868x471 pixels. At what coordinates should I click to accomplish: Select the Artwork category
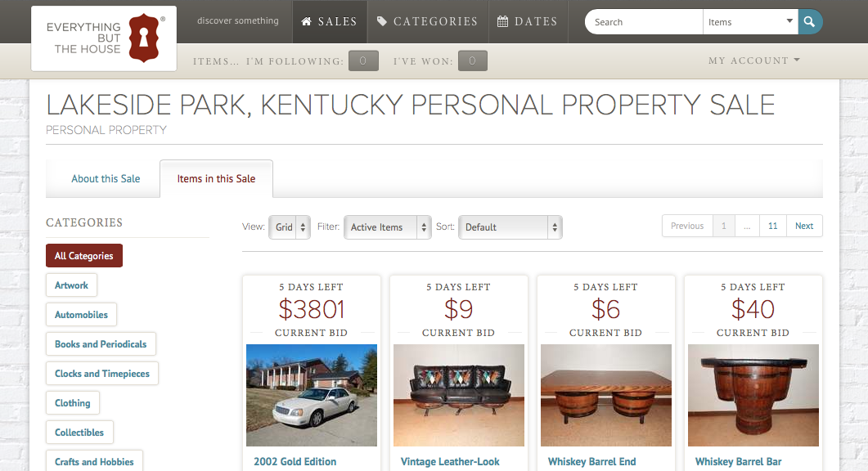point(71,285)
